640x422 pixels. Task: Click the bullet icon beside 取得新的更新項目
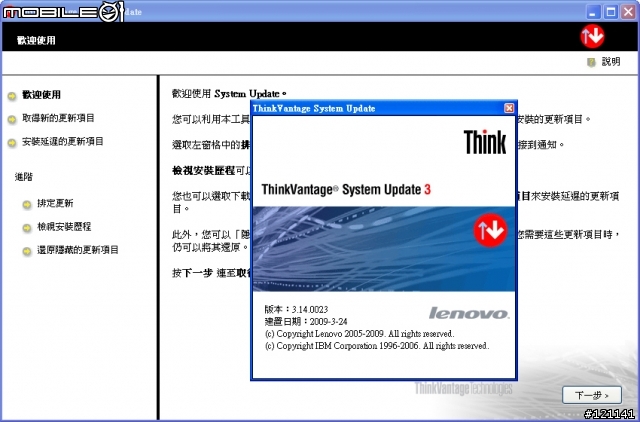12,120
